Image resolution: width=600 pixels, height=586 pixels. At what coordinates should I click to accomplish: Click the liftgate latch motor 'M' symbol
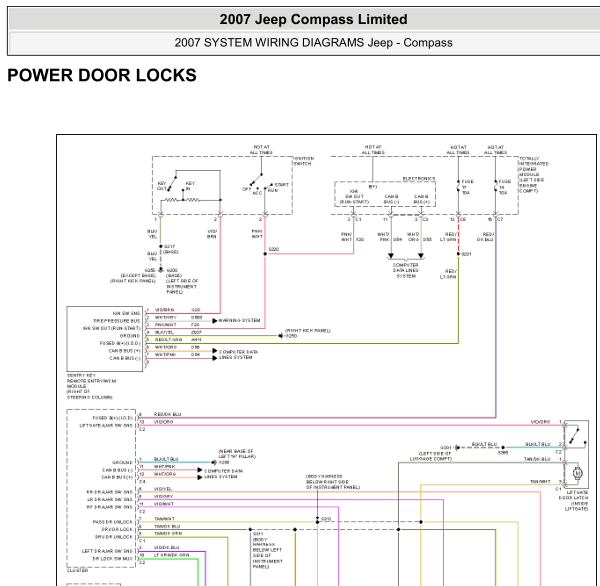[577, 473]
